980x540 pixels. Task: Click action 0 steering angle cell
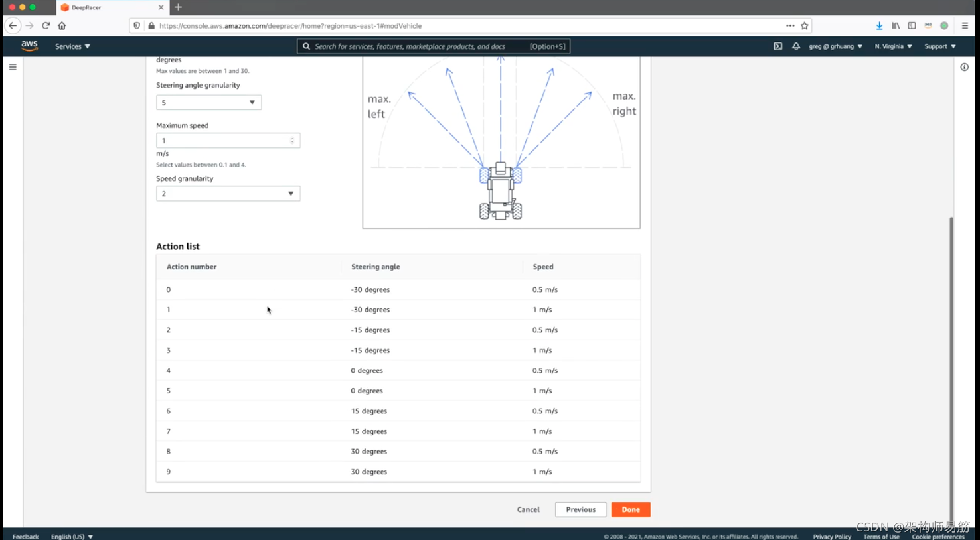[x=370, y=289]
